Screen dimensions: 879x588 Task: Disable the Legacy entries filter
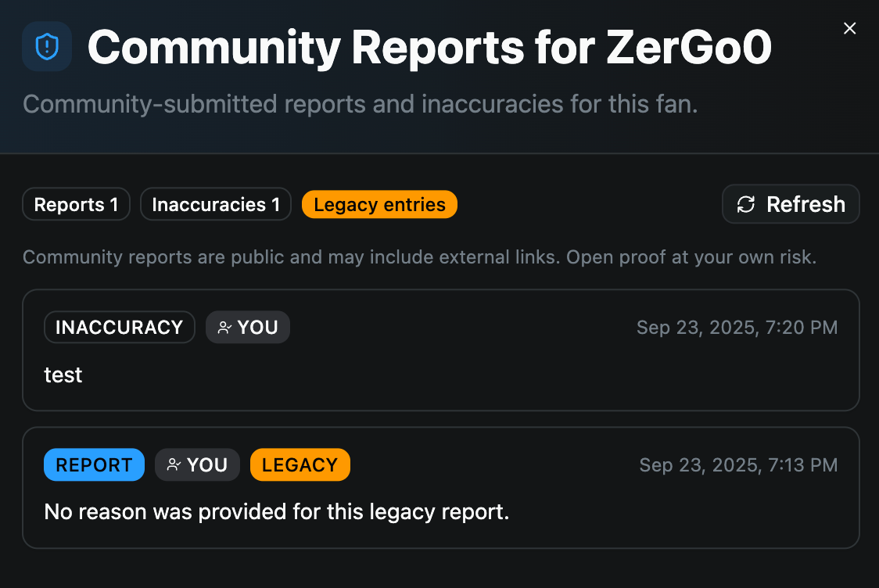[379, 205]
